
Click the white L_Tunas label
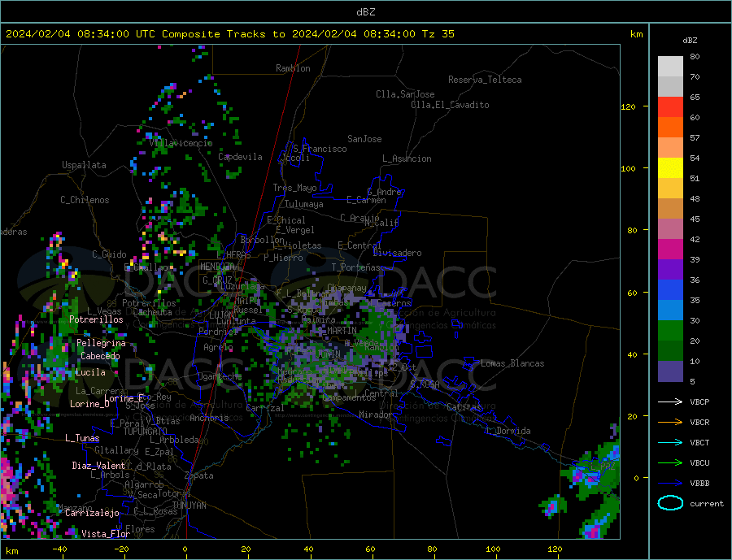point(82,438)
